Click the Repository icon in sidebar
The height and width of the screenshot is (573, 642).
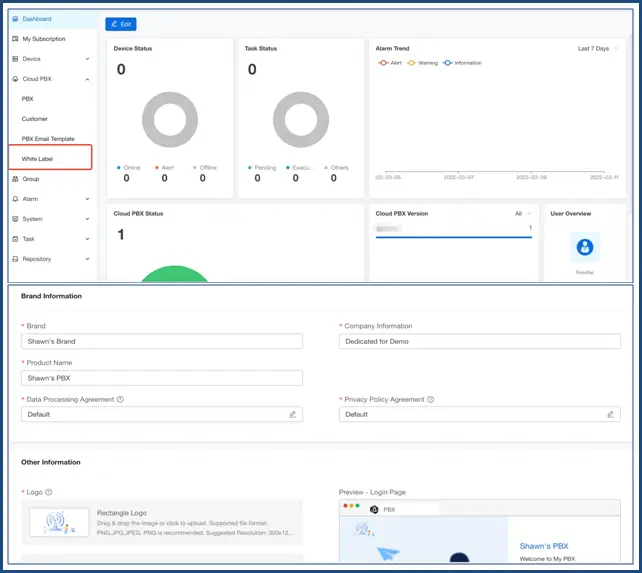pos(14,259)
